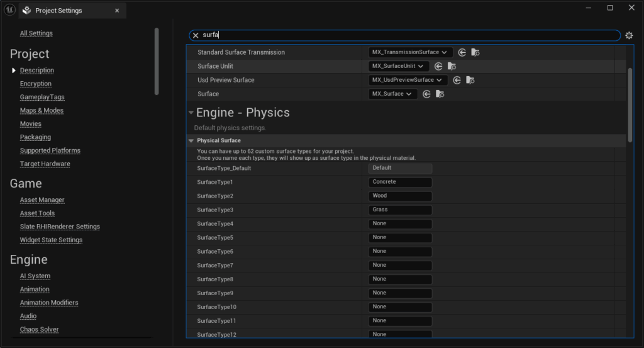
Task: Browse to MX_Surface asset in Content Browser
Action: [440, 94]
